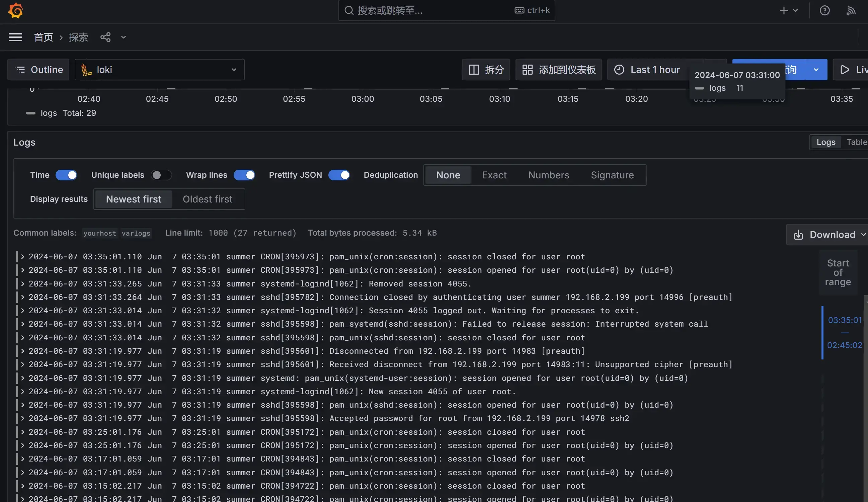The width and height of the screenshot is (868, 502).
Task: Click Start of range in logs navigation
Action: [x=838, y=272]
